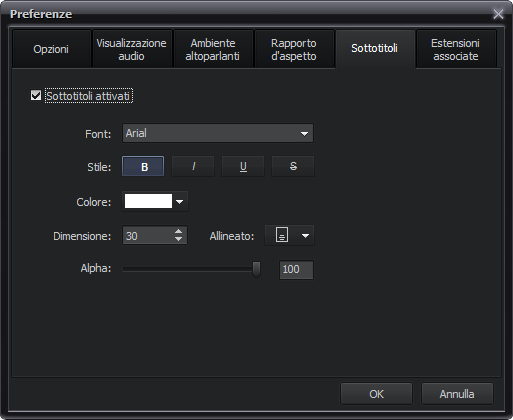The image size is (513, 420).
Task: Enable the Italic style button
Action: [x=193, y=166]
